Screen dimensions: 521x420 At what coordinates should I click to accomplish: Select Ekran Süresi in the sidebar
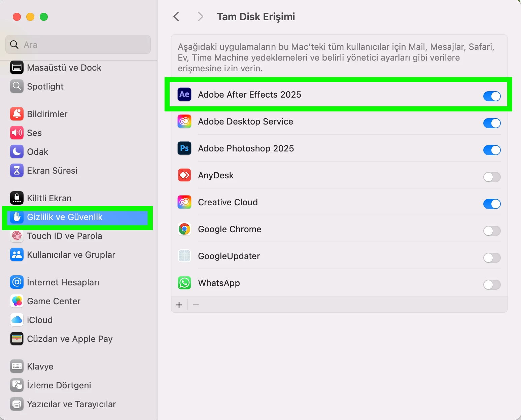pos(78,171)
